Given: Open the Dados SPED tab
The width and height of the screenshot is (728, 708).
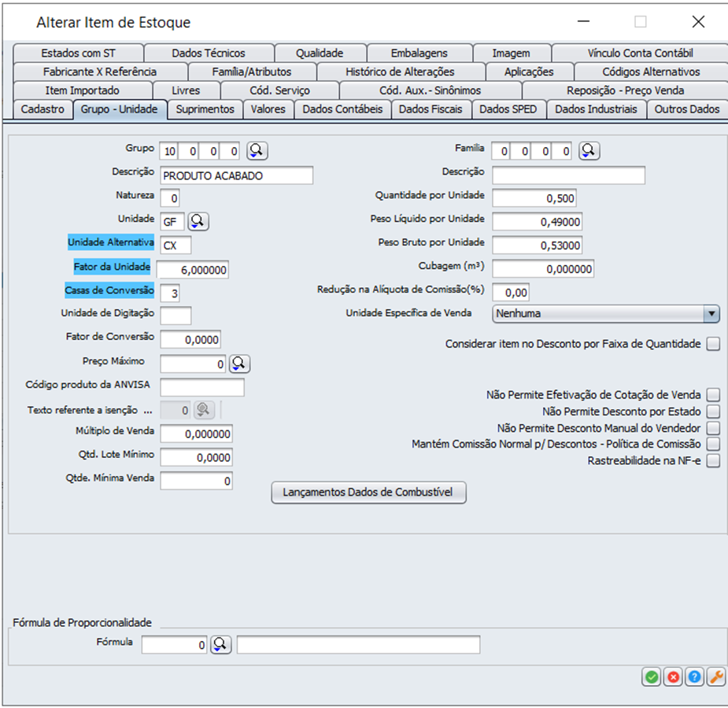Looking at the screenshot, I should pyautogui.click(x=508, y=109).
